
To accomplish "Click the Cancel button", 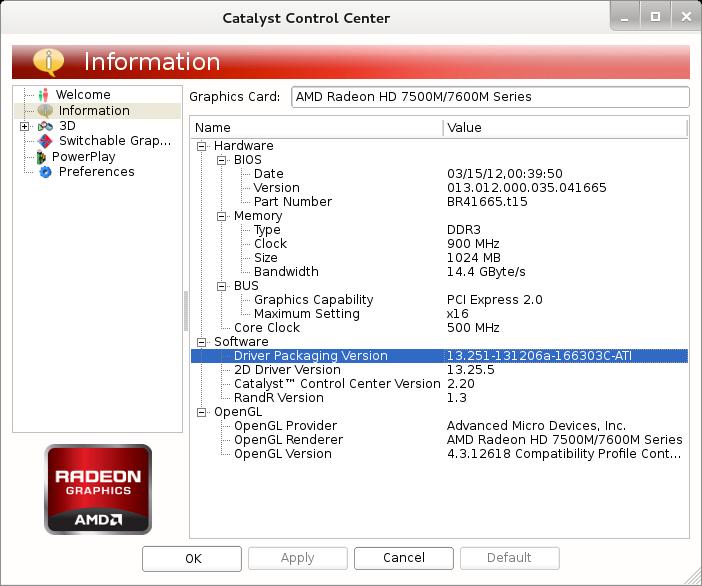I will pos(403,558).
